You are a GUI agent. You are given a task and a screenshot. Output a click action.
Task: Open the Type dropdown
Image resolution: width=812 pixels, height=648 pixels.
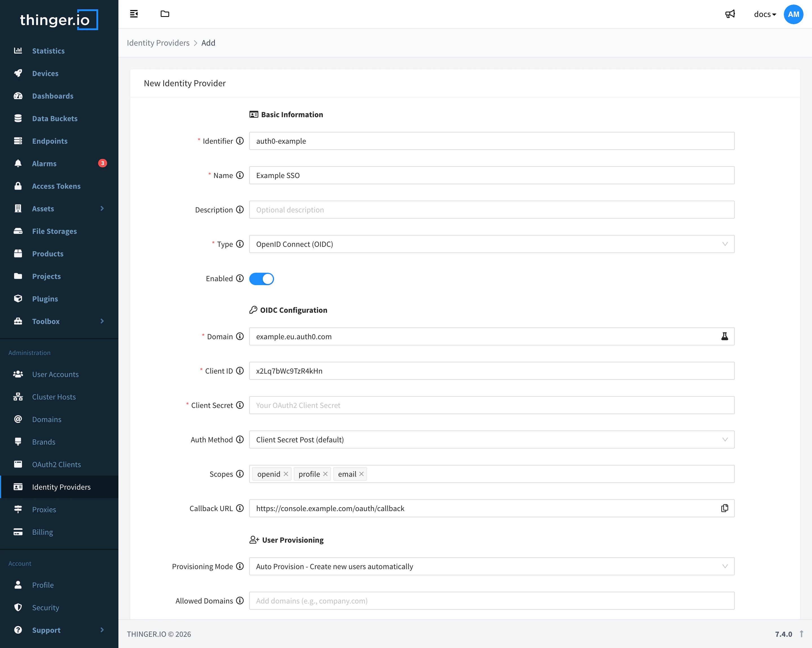[491, 244]
